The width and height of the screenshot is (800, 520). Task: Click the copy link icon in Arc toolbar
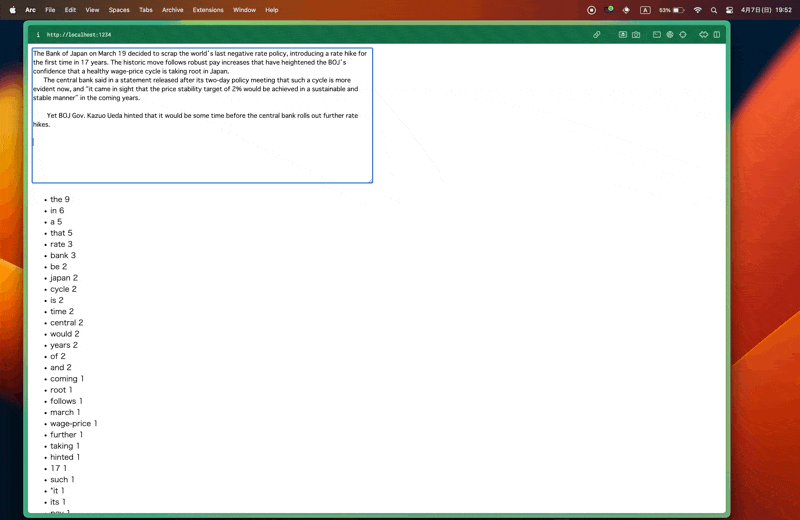596,35
